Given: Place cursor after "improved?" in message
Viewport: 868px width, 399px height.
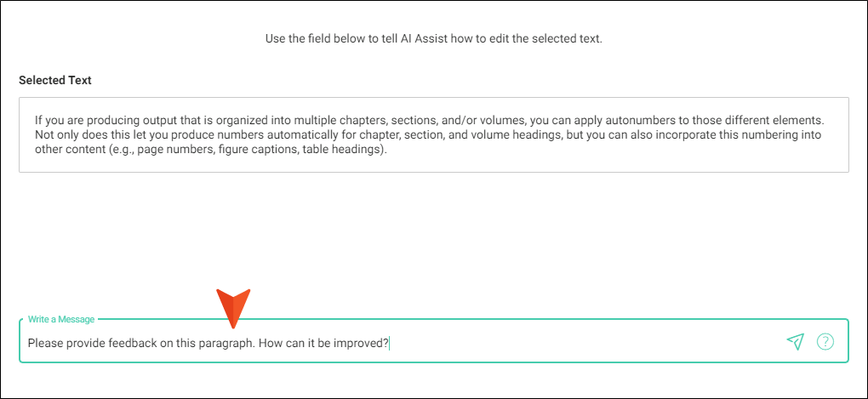Looking at the screenshot, I should pos(390,343).
